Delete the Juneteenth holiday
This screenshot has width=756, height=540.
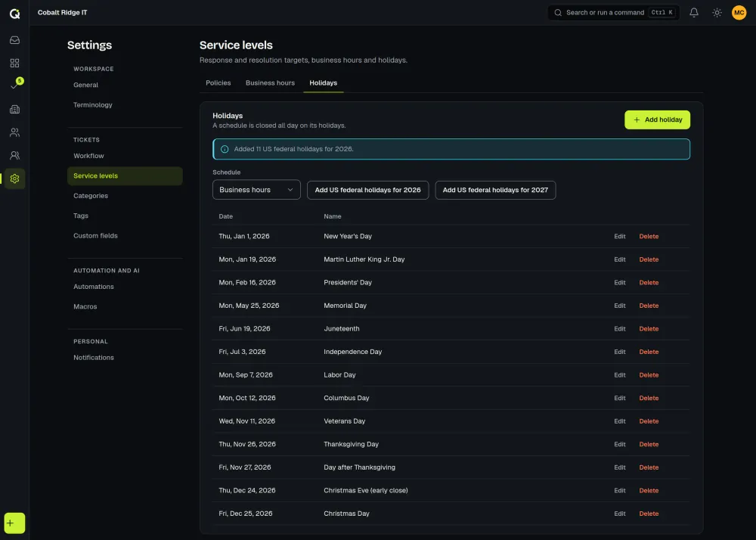pyautogui.click(x=649, y=329)
